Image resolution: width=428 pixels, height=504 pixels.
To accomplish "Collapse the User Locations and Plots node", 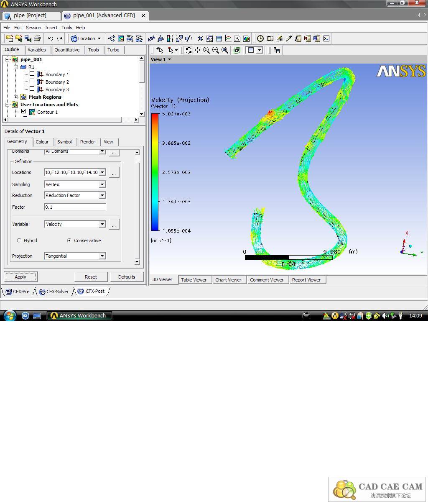I will (x=8, y=105).
